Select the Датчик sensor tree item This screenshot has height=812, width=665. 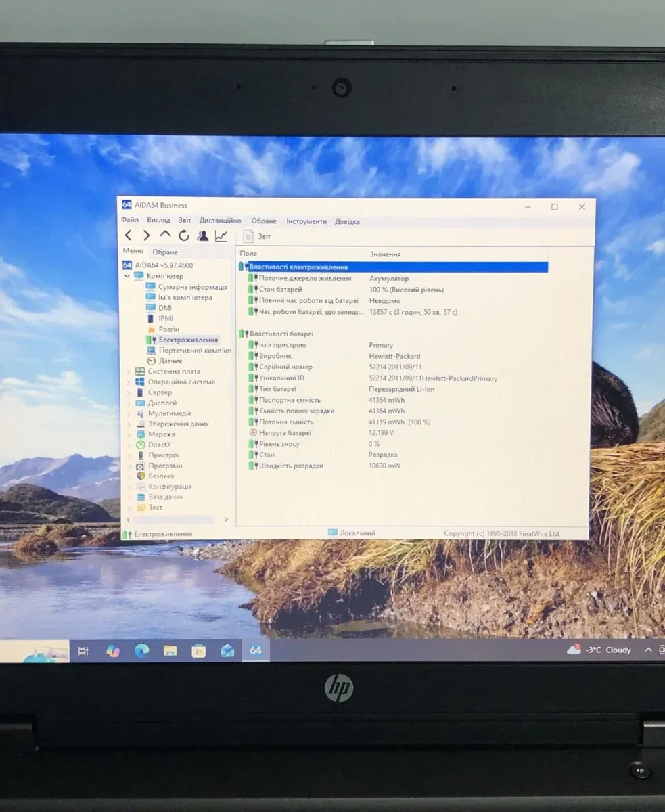click(170, 361)
